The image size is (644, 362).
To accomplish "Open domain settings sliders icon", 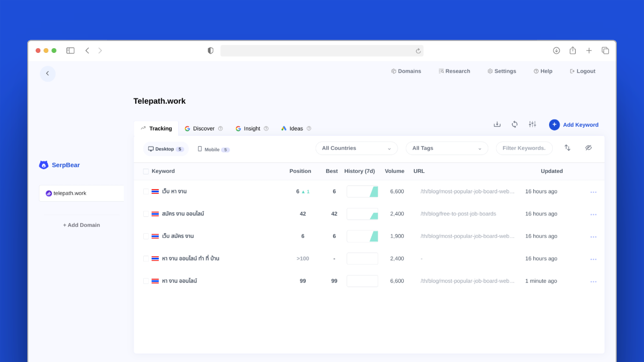I will click(532, 124).
